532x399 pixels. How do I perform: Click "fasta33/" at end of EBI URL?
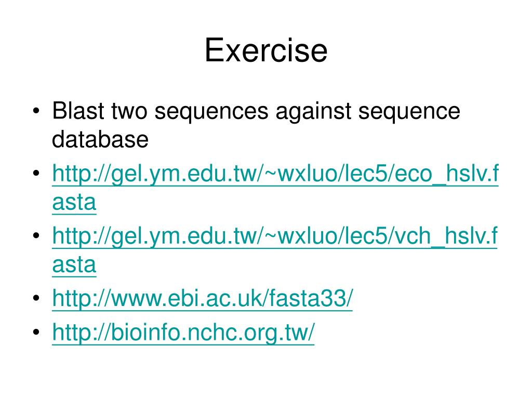point(311,298)
